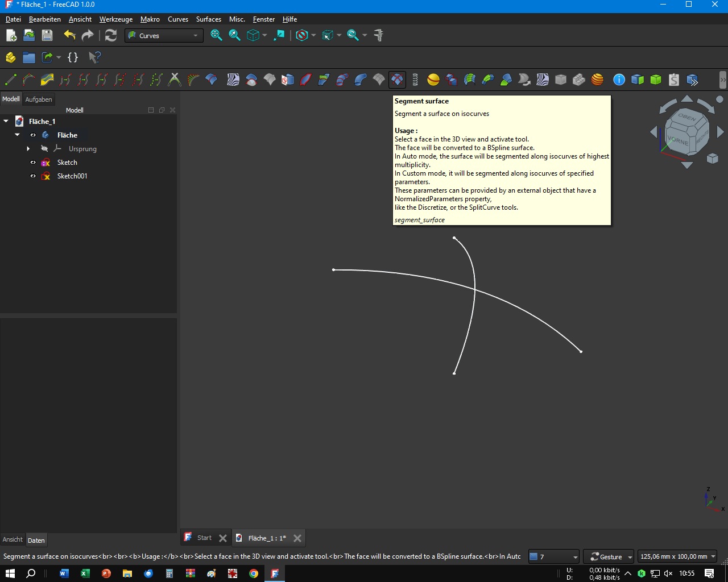
Task: Select Sketch001 in the model tree
Action: (72, 176)
